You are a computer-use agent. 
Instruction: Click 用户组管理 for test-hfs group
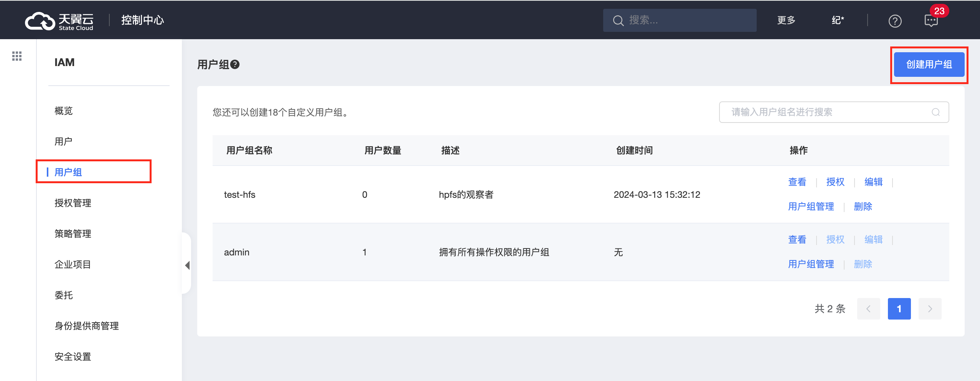point(811,207)
